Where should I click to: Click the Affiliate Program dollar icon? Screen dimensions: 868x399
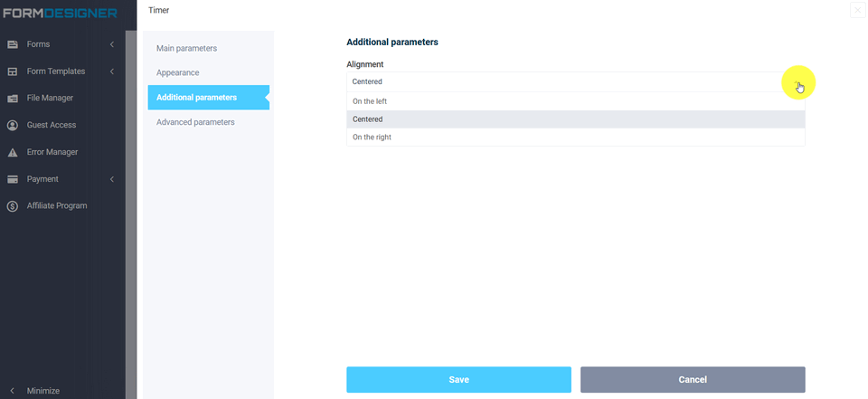click(x=13, y=206)
